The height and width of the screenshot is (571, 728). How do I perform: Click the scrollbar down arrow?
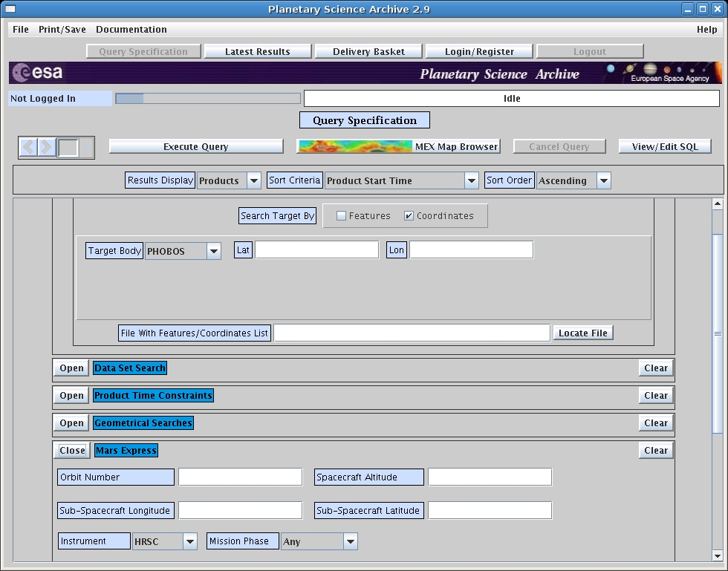[x=718, y=555]
